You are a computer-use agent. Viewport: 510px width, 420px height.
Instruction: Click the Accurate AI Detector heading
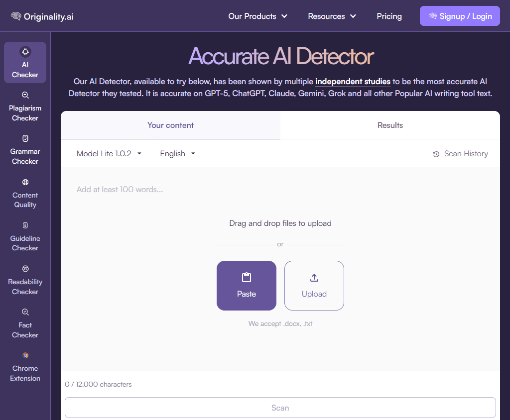pyautogui.click(x=281, y=56)
